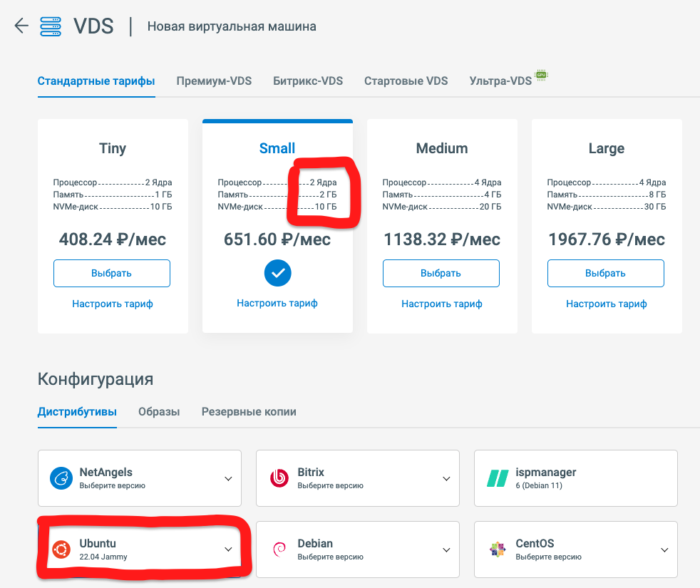This screenshot has width=700, height=588.
Task: Click Настроить тариф link under Large
Action: (x=607, y=304)
